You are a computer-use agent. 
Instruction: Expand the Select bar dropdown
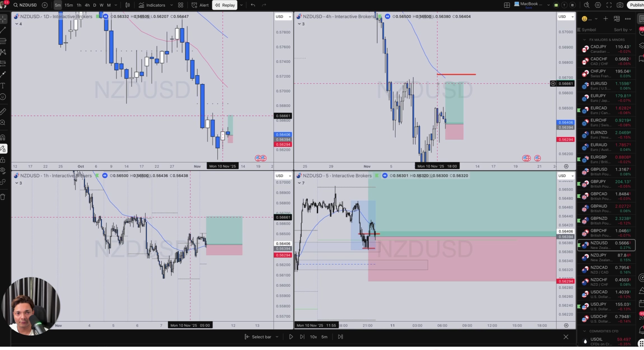(277, 337)
